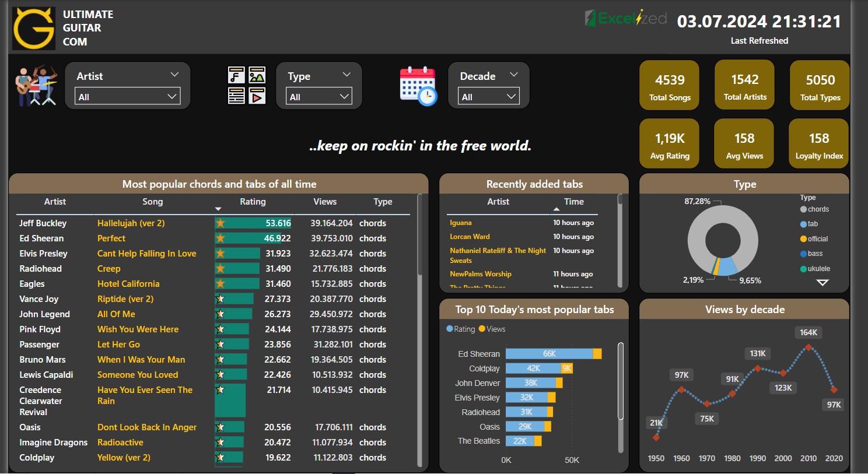Select chords in the Type legend
This screenshot has height=474, width=868.
[x=815, y=209]
